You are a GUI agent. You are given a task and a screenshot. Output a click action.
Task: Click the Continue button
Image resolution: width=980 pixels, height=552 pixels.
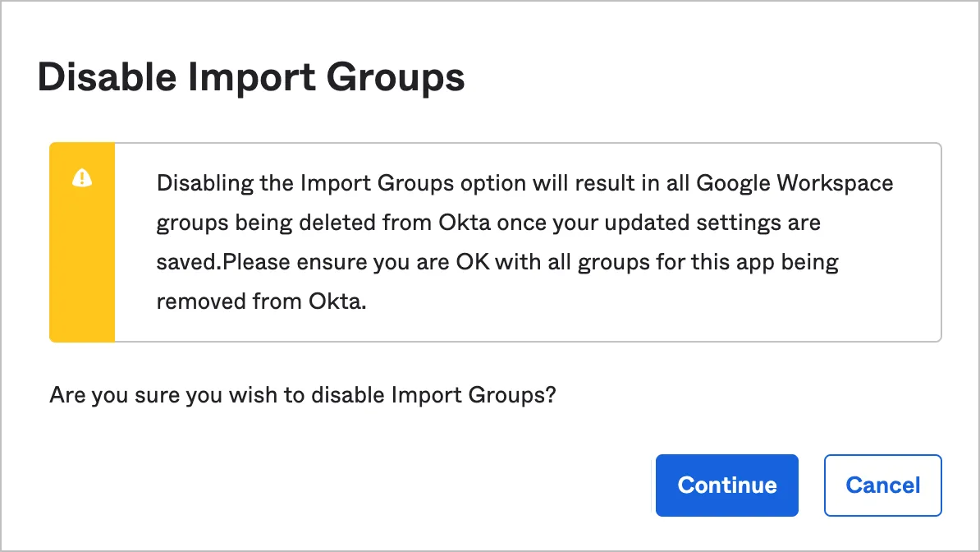726,485
